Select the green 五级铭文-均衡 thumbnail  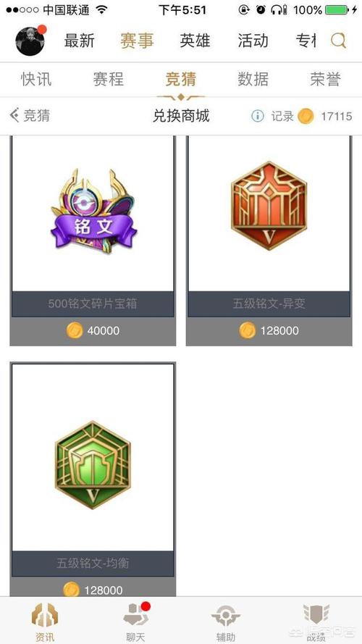click(x=93, y=464)
